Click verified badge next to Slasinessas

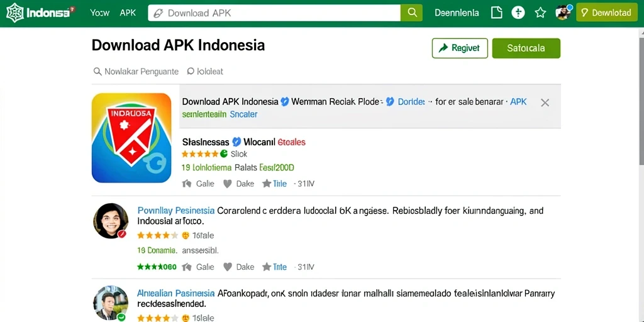coord(236,142)
